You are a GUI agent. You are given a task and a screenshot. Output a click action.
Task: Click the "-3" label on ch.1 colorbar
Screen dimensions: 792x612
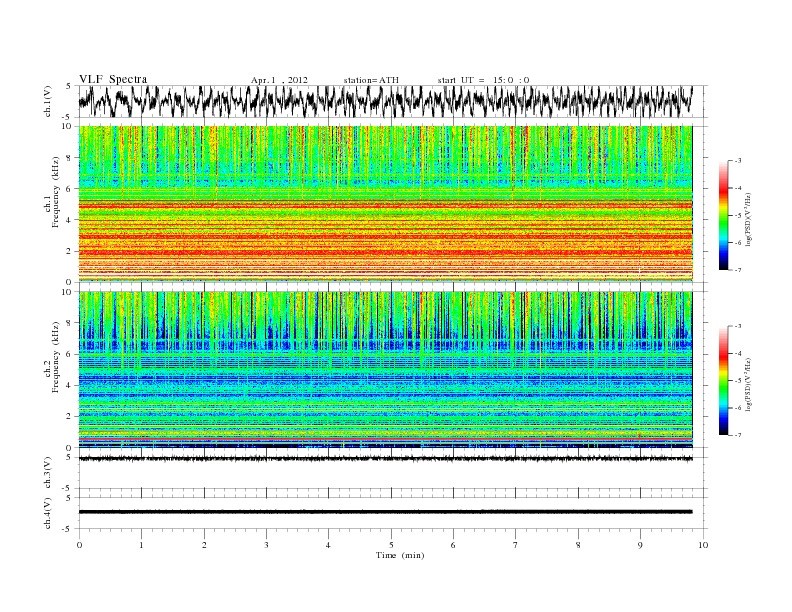tap(737, 161)
